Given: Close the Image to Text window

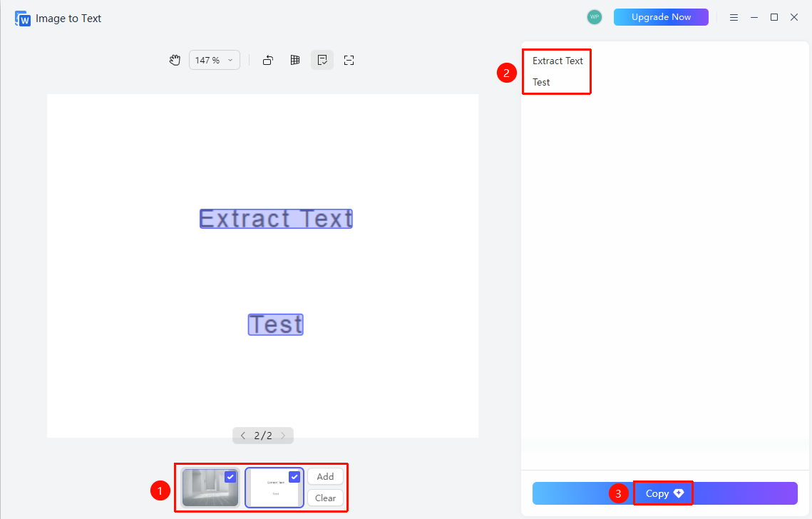Looking at the screenshot, I should click(x=794, y=18).
